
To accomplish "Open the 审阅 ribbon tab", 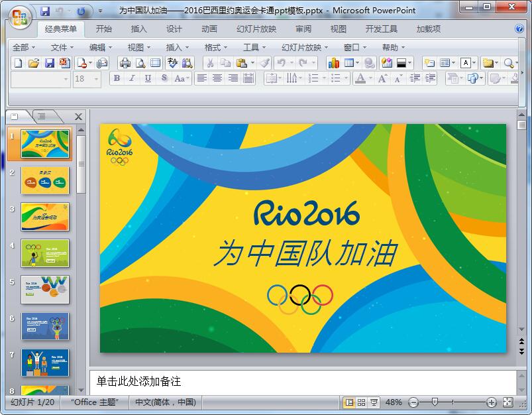I will [303, 29].
